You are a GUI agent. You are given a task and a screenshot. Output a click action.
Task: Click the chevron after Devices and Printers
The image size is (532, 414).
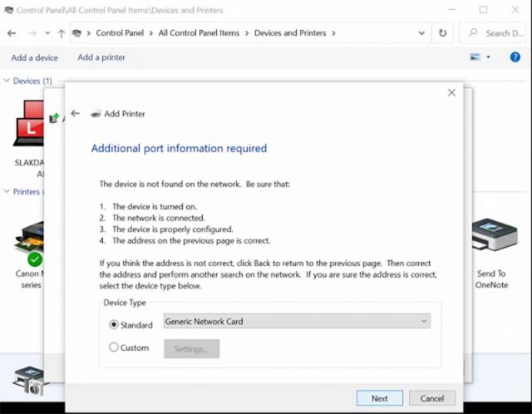coord(334,33)
